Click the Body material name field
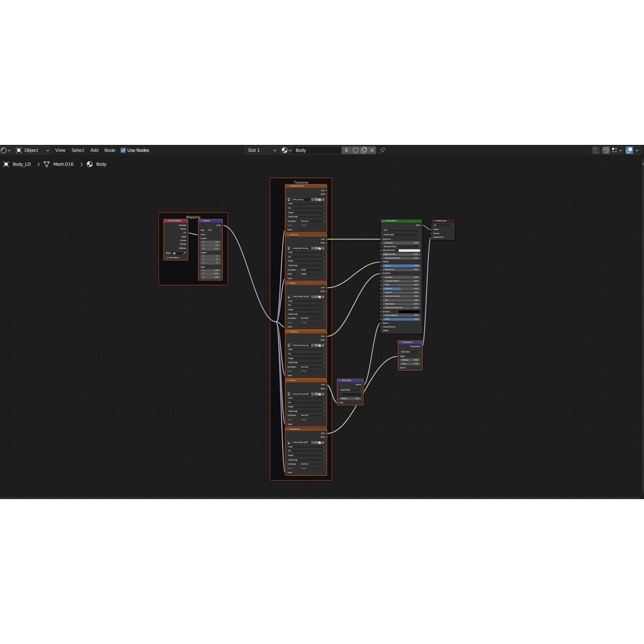This screenshot has width=644, height=644. (317, 150)
